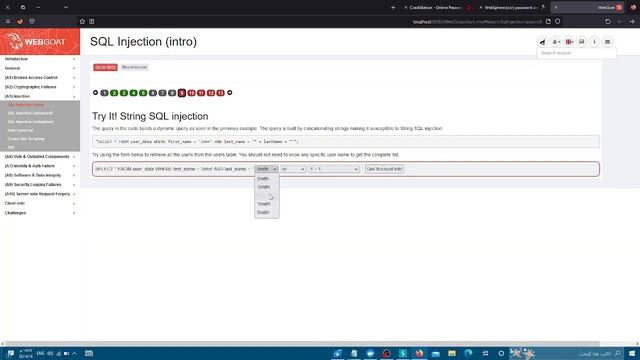
Task: Open the language flag selector
Action: 569,42
